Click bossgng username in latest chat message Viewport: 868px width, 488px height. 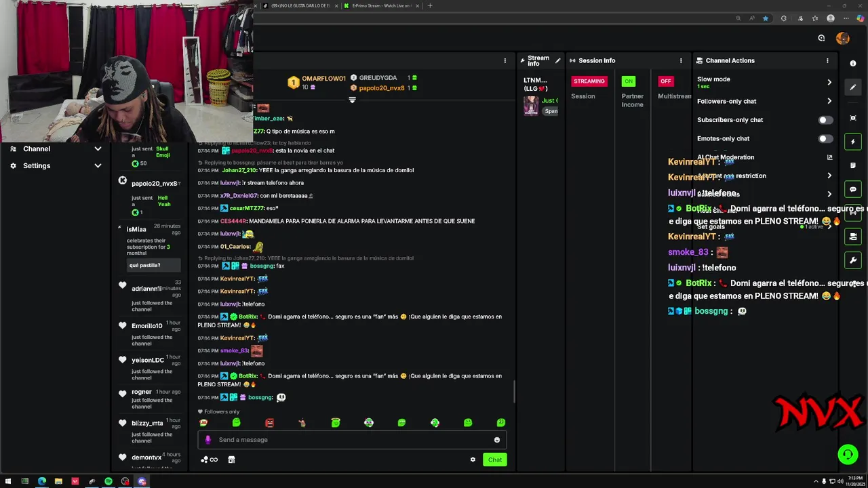pyautogui.click(x=261, y=398)
